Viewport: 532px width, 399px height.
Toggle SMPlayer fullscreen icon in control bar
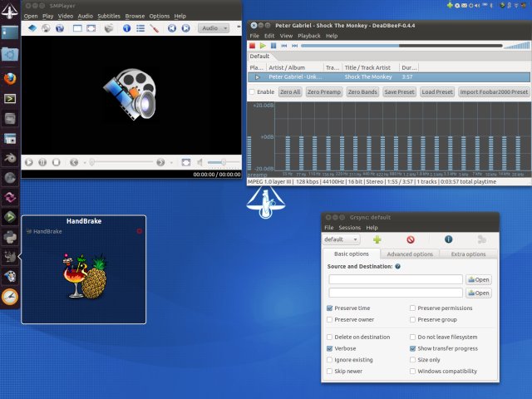186,162
